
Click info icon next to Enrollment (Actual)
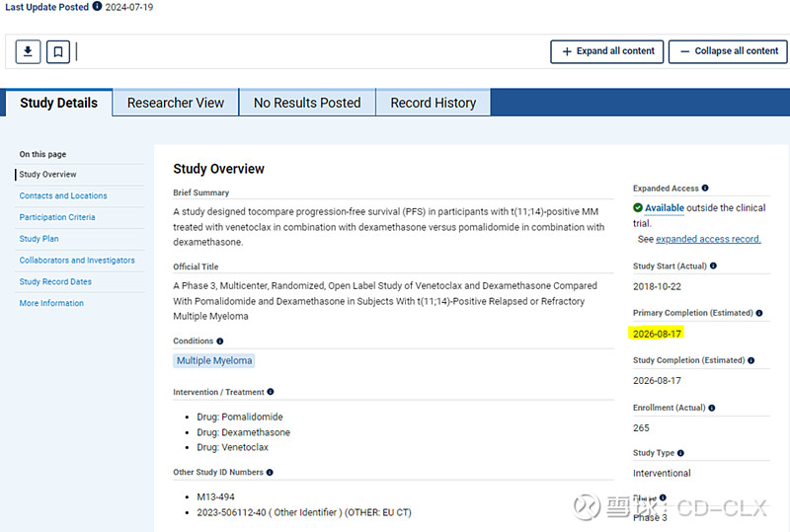712,408
